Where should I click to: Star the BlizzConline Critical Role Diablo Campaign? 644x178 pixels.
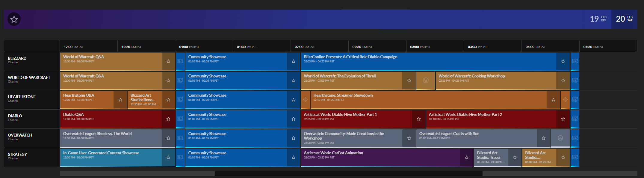pyautogui.click(x=563, y=61)
